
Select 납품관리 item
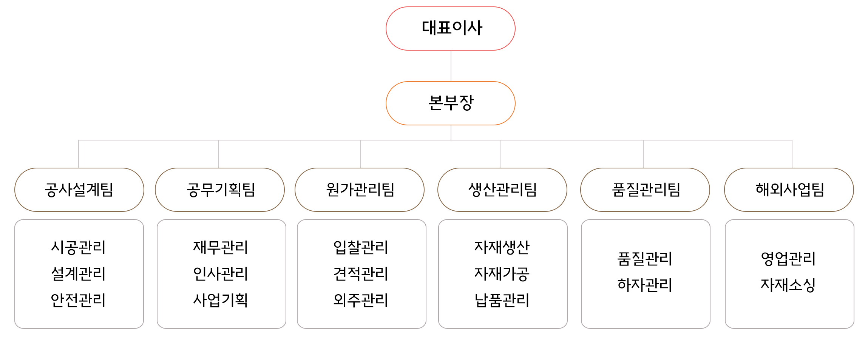[502, 300]
